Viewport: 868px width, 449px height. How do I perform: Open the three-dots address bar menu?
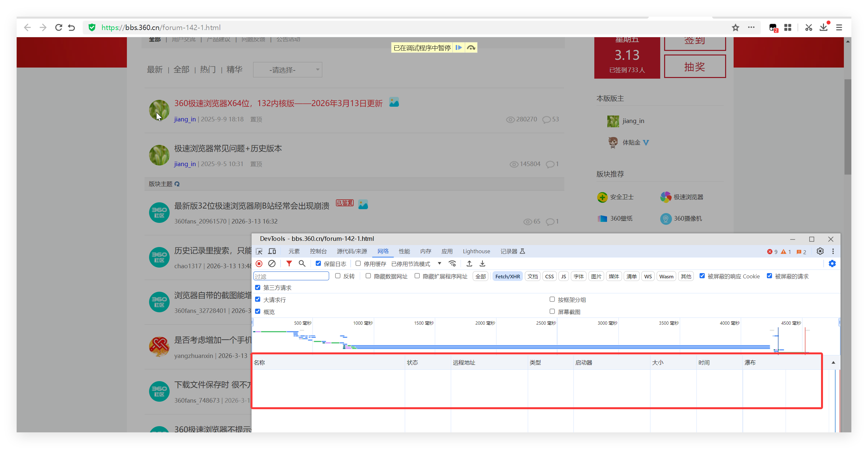tap(751, 27)
